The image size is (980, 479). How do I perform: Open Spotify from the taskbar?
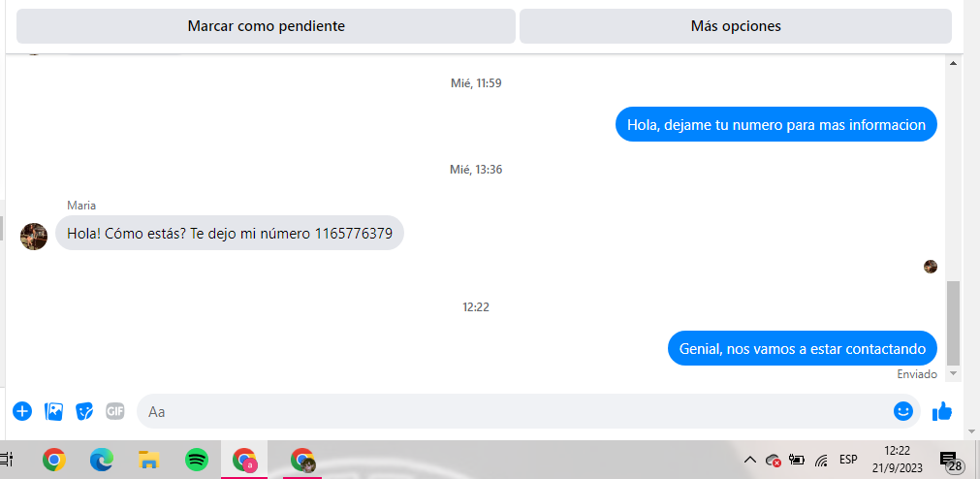197,461
